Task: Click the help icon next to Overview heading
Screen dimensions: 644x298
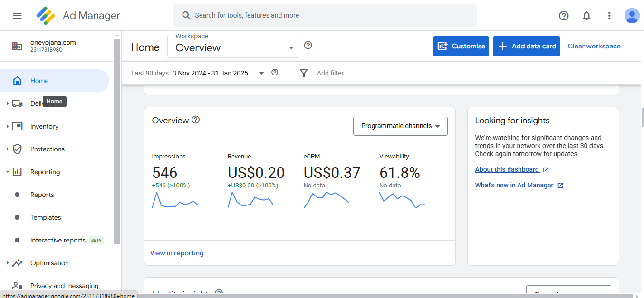Action: pos(195,120)
